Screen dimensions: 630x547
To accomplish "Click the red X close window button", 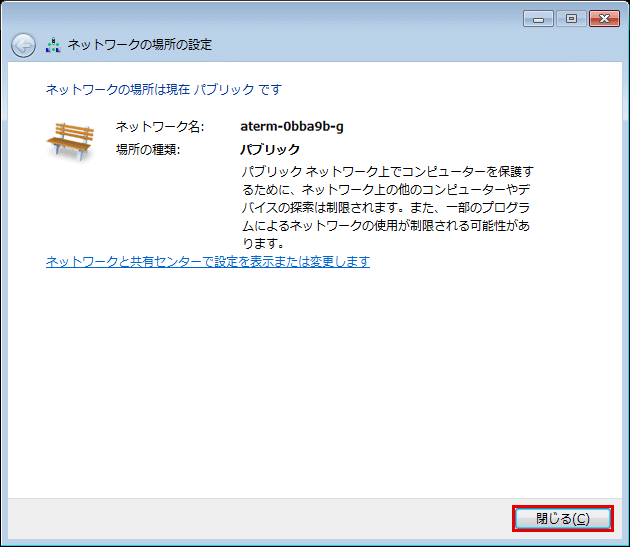I will click(x=604, y=19).
